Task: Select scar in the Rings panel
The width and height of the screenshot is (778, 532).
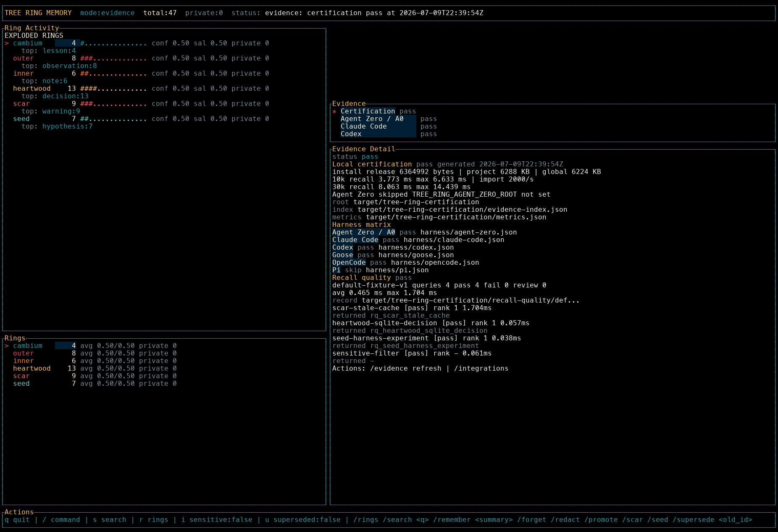Action: pos(95,376)
